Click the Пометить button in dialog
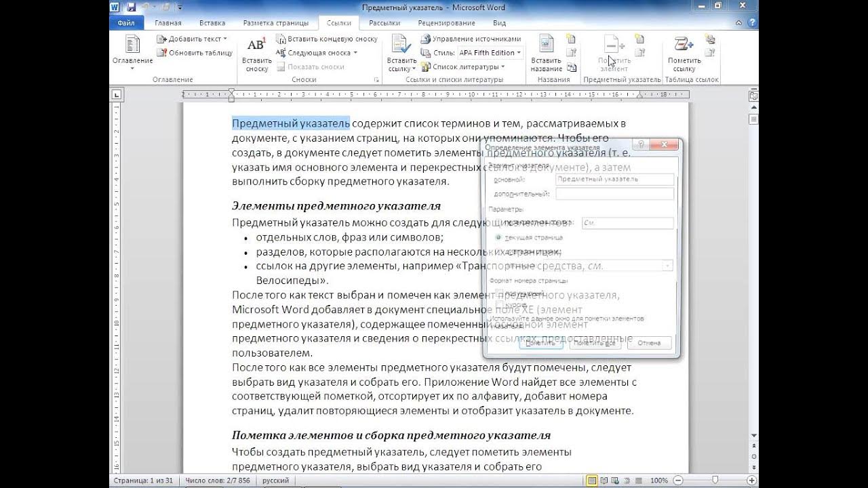868x488 pixels. pyautogui.click(x=540, y=343)
